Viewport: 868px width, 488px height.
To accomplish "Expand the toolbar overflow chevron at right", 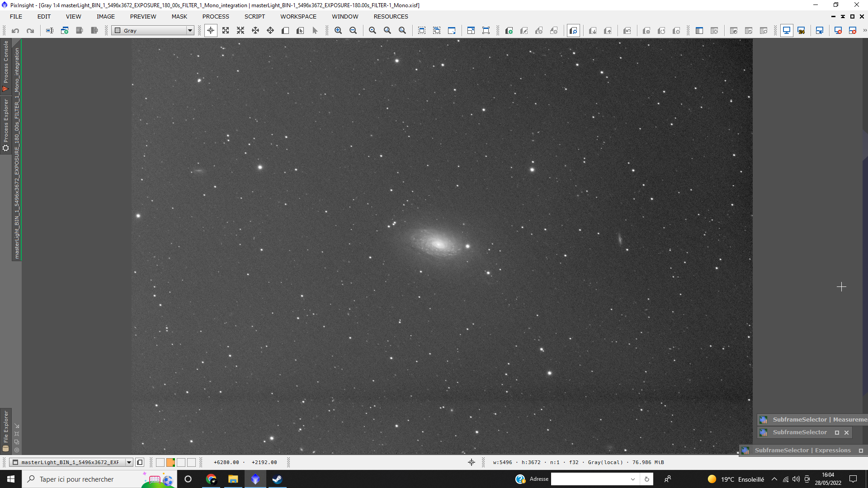I will point(864,31).
